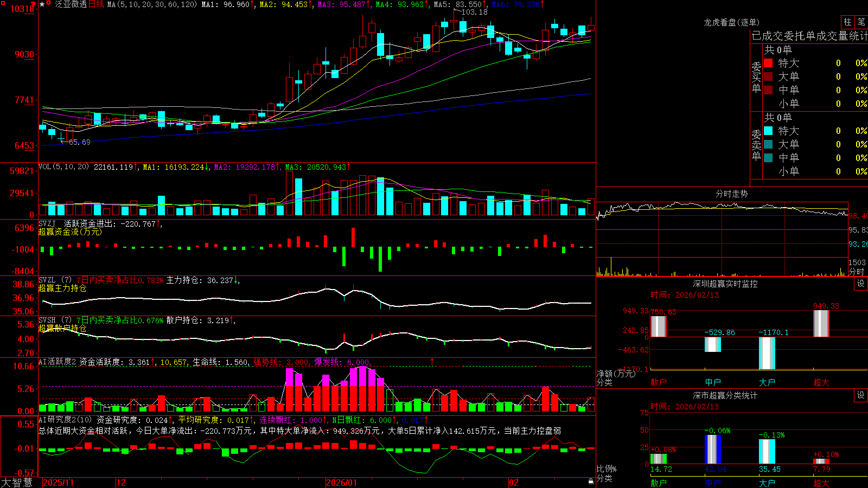Click the 2025/11 date marker on the axis
The image size is (868, 488).
pos(58,483)
